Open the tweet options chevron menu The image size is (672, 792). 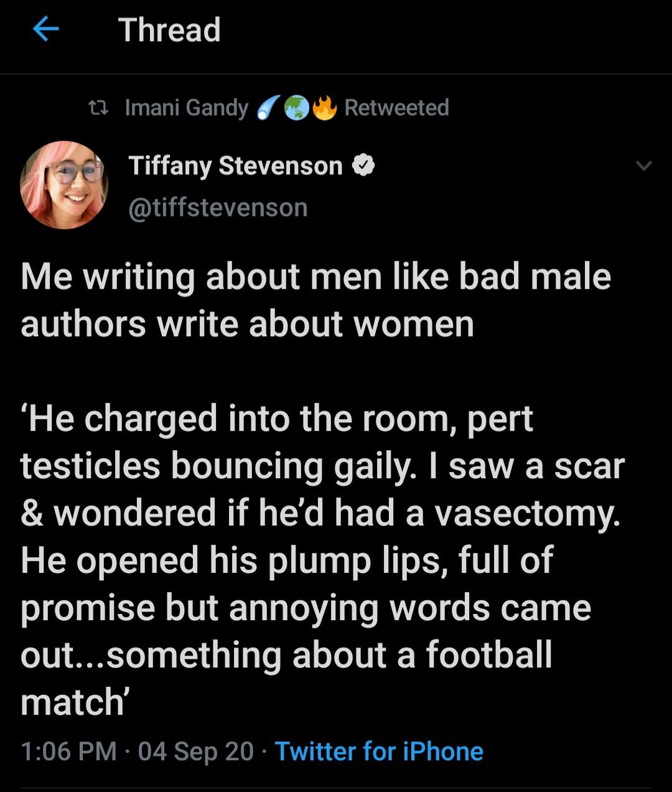coord(643,166)
